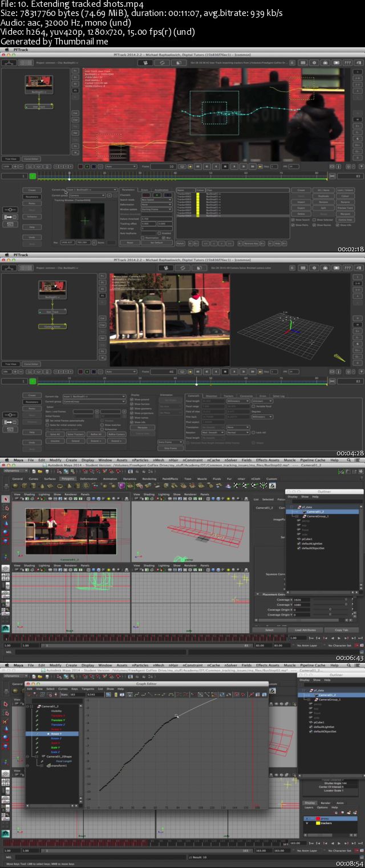The image size is (365, 868).
Task: Open Create menu in 06:43 Maya menu bar
Action: click(71, 460)
